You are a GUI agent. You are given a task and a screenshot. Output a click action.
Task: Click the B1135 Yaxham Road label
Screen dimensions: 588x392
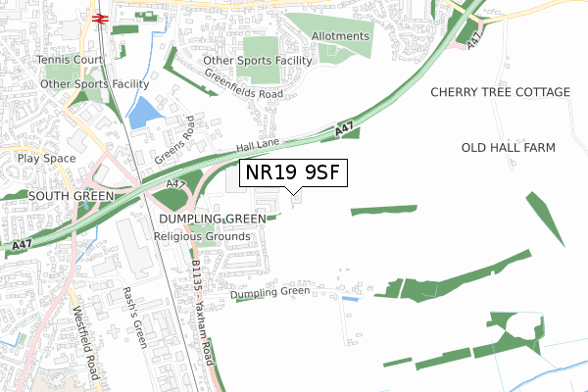point(203,313)
